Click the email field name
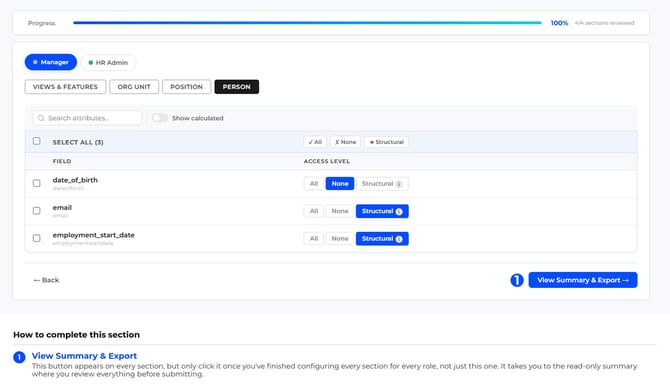The image size is (670, 384). click(62, 207)
